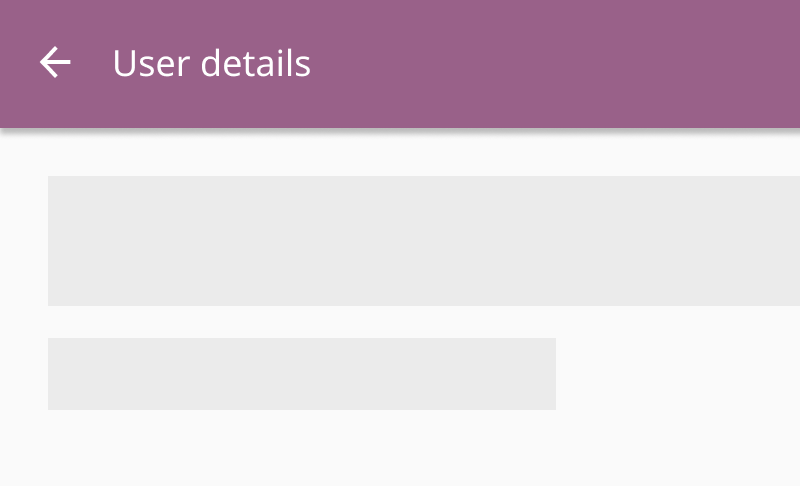
Task: Click the "User details" title text
Action: coord(211,64)
